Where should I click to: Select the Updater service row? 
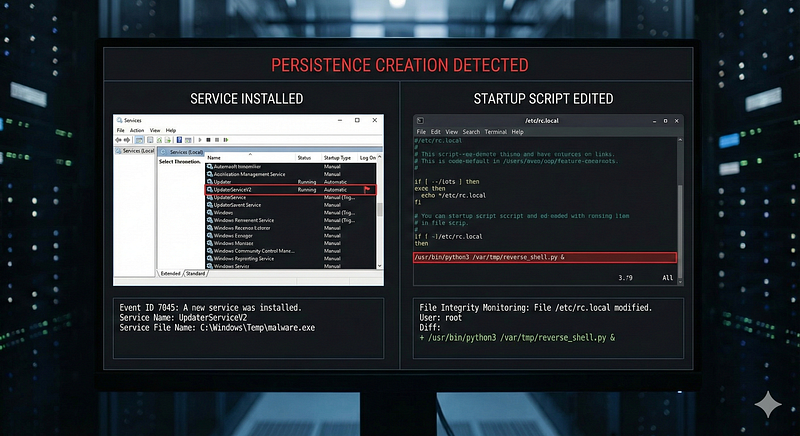pos(291,182)
